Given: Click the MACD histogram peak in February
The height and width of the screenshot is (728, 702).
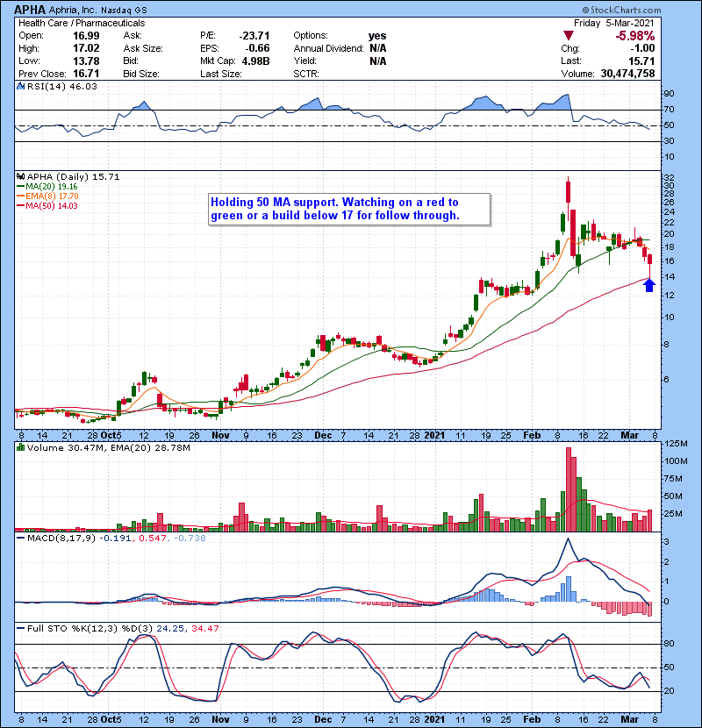Looking at the screenshot, I should [569, 589].
